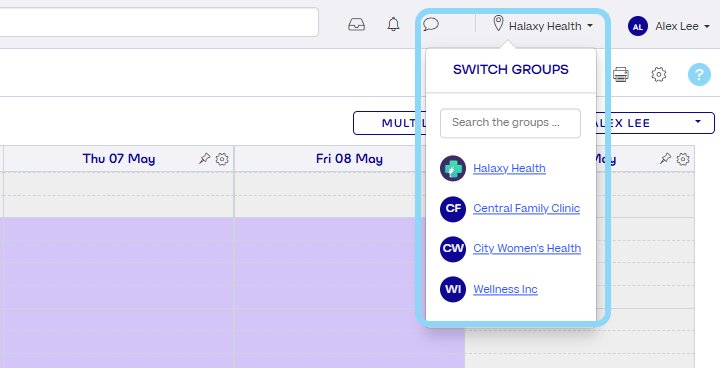This screenshot has height=368, width=720.
Task: Open the notifications bell
Action: (393, 24)
